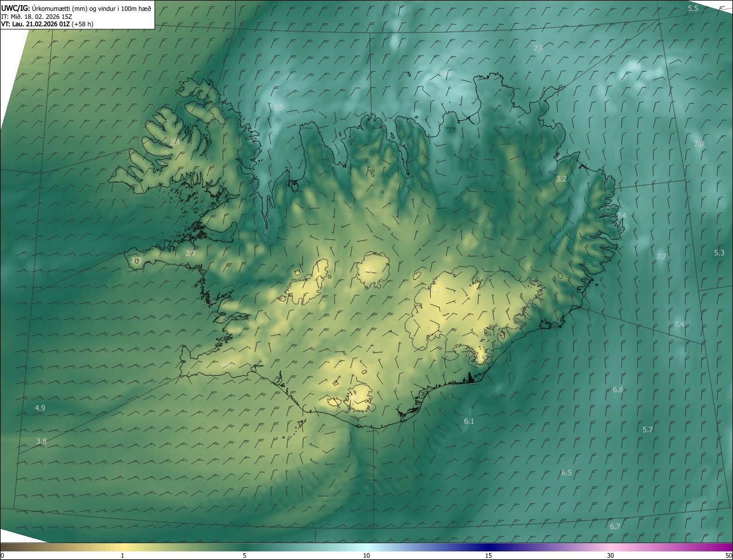The image size is (733, 560).
Task: Click the 50 tick on the color scale
Action: coord(728,555)
